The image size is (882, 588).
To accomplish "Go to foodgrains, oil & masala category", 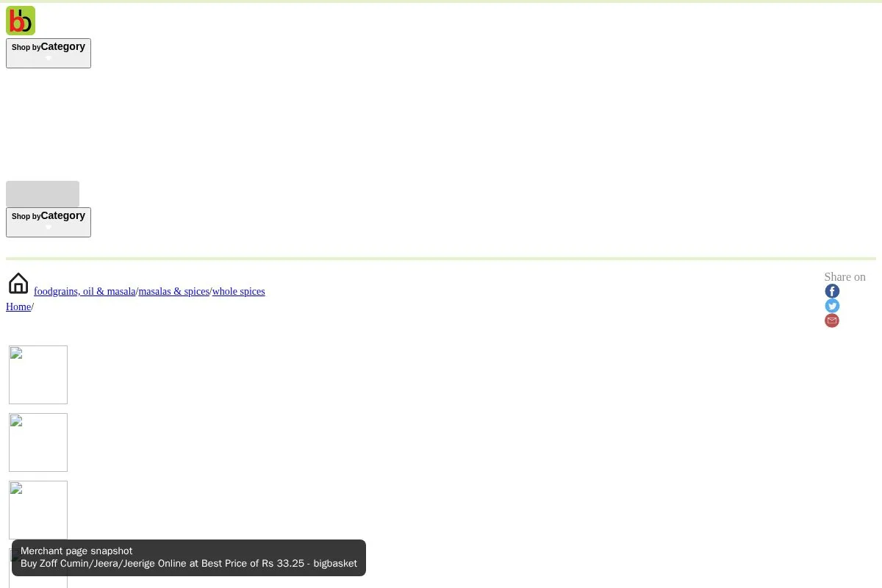I will (85, 292).
